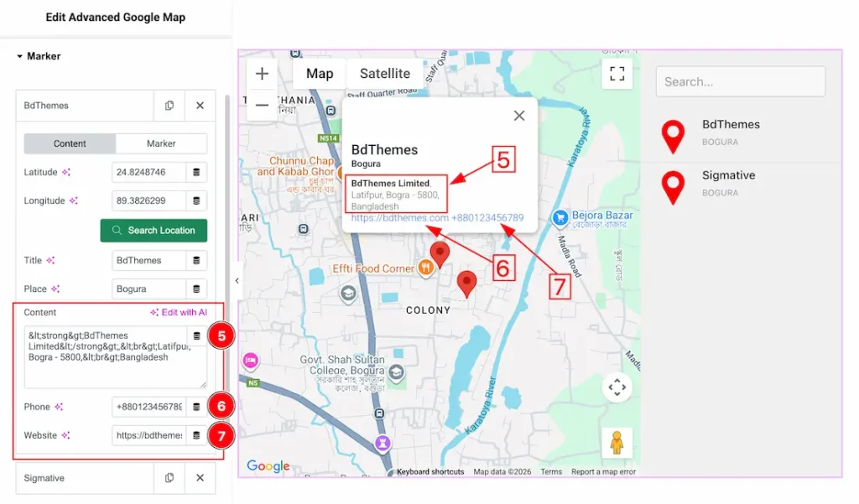859x504 pixels.
Task: Open the bdthemes.com link in info window
Action: click(x=399, y=217)
